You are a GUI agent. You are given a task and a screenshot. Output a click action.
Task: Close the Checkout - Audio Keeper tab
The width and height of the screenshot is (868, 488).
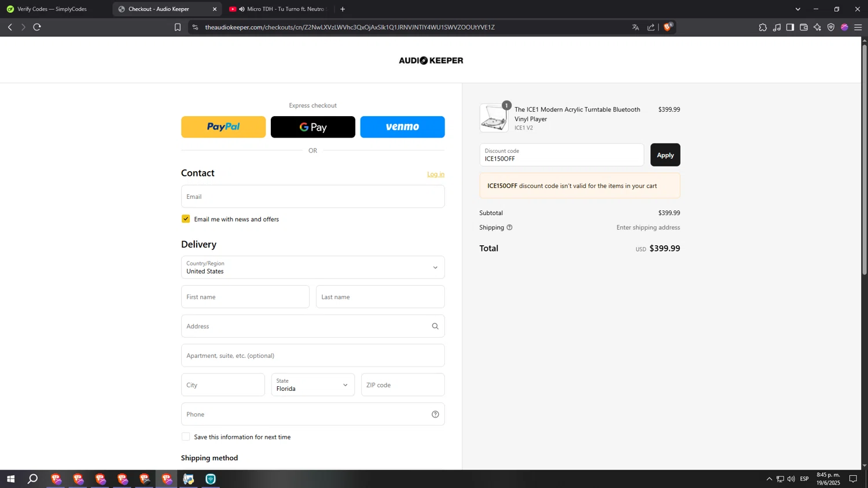click(215, 9)
